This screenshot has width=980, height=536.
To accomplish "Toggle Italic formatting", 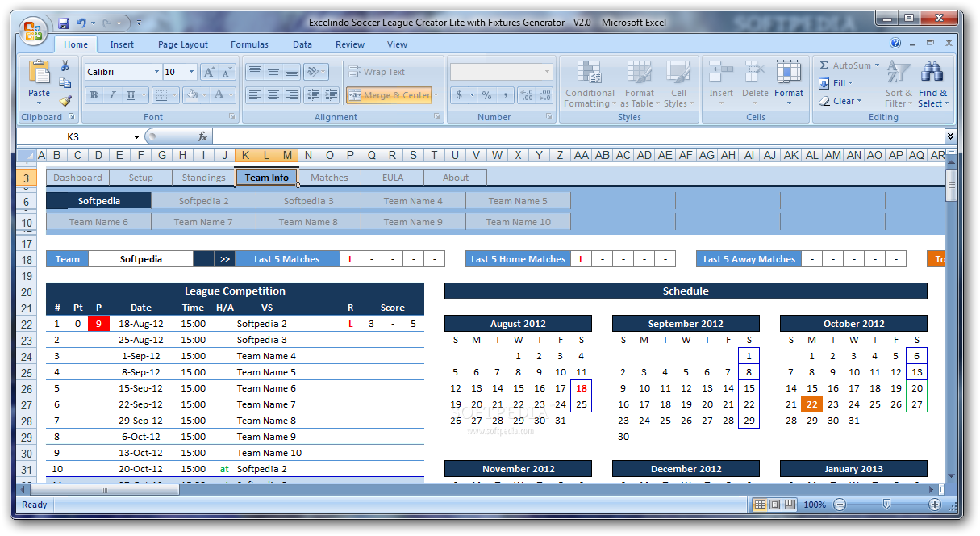I will coord(112,95).
